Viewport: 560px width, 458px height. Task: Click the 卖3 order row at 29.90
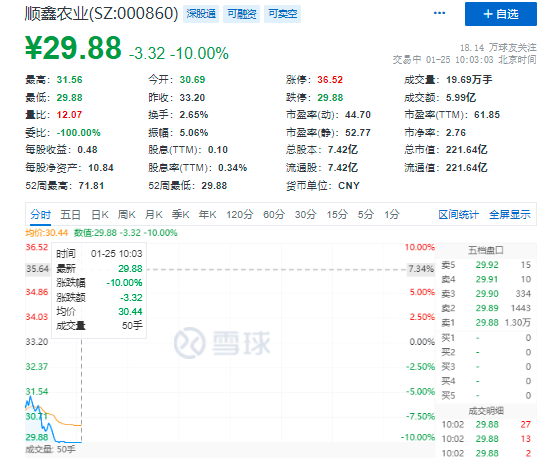coord(486,294)
